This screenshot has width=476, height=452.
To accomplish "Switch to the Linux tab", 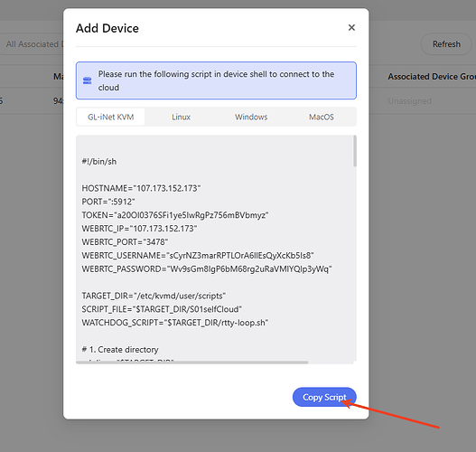I will pyautogui.click(x=181, y=117).
